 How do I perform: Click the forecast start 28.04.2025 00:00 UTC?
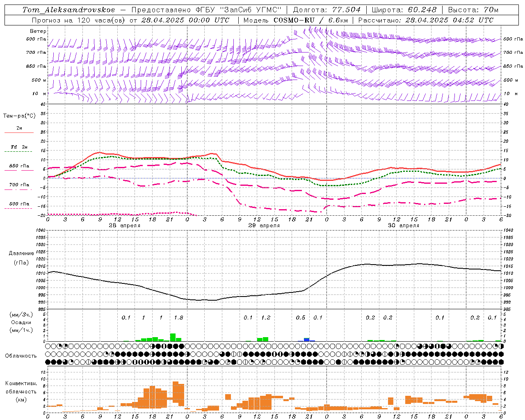pyautogui.click(x=185, y=20)
